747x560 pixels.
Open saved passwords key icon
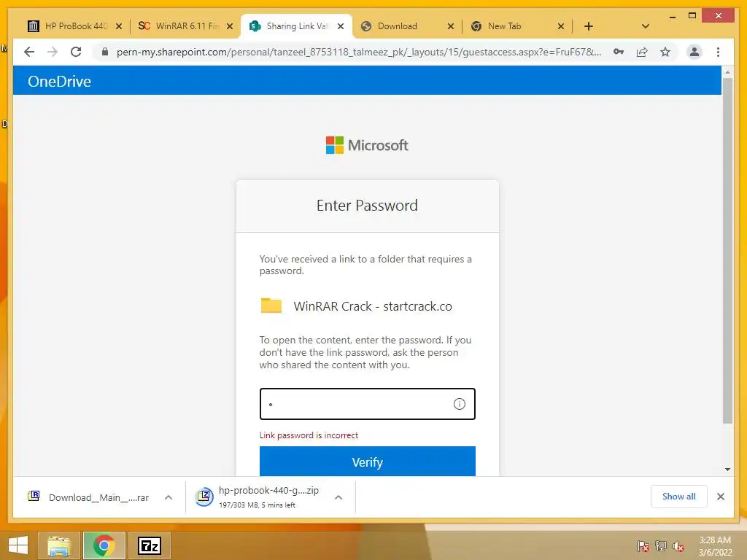pos(619,52)
